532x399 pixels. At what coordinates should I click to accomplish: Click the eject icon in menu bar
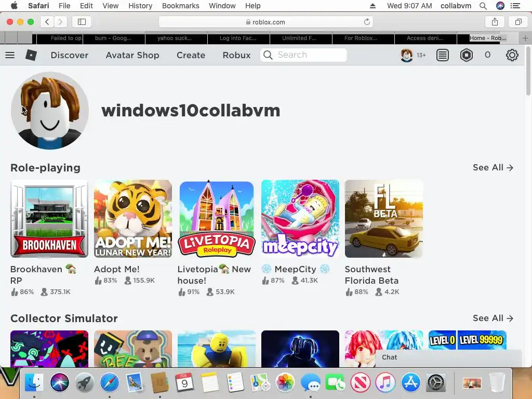(x=373, y=6)
